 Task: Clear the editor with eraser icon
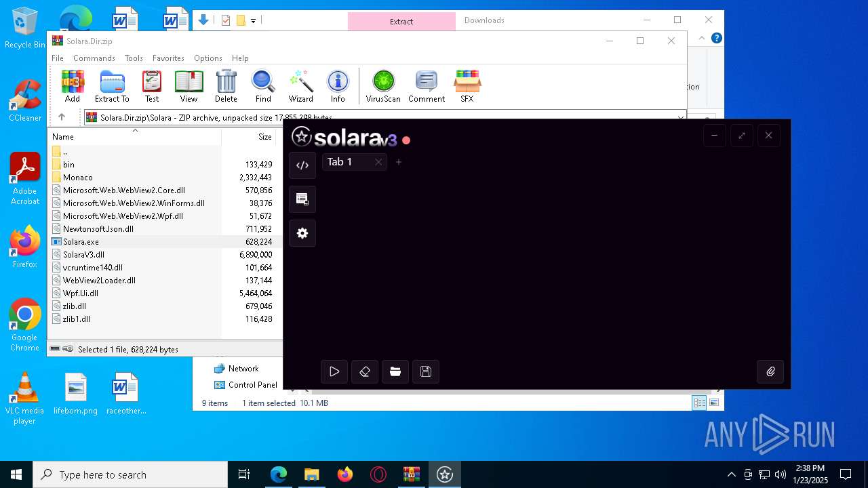(x=365, y=371)
